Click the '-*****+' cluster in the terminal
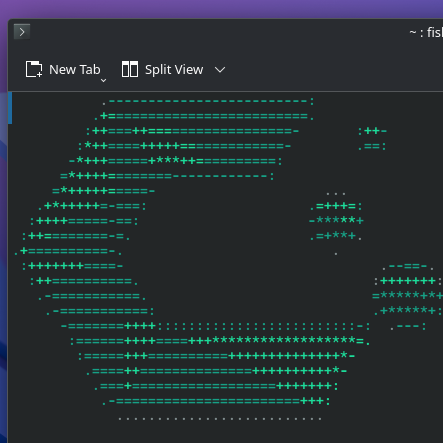Screen dimensions: 443x443 (336, 220)
